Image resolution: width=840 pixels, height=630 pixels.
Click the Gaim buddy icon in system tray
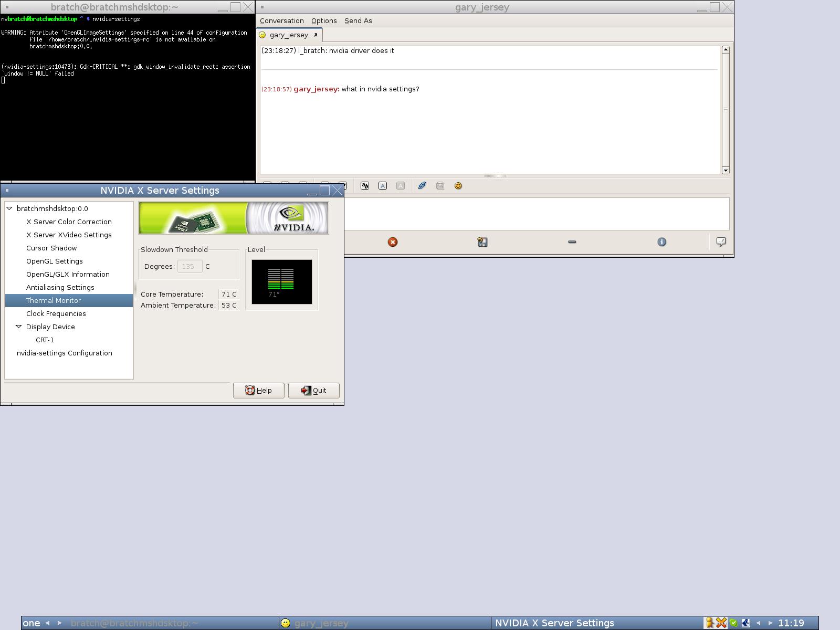709,623
